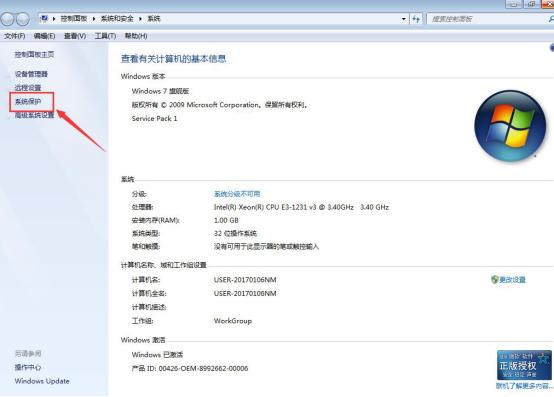The height and width of the screenshot is (397, 554).
Task: Open Windows Update link
Action: [42, 381]
